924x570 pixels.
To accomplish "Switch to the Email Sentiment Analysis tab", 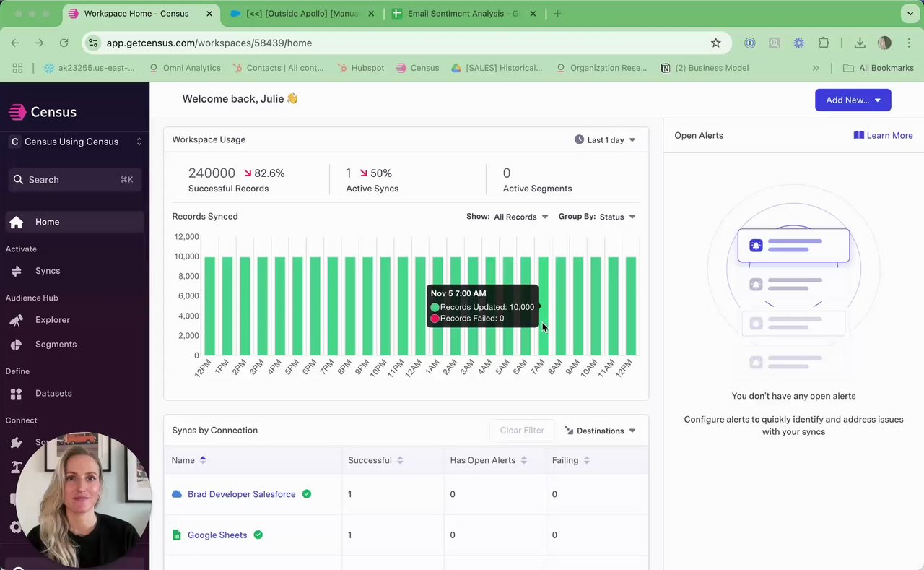I will pos(464,14).
